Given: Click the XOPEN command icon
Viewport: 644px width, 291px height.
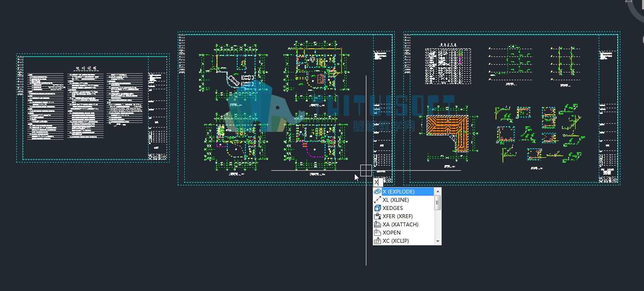Looking at the screenshot, I should pos(378,233).
